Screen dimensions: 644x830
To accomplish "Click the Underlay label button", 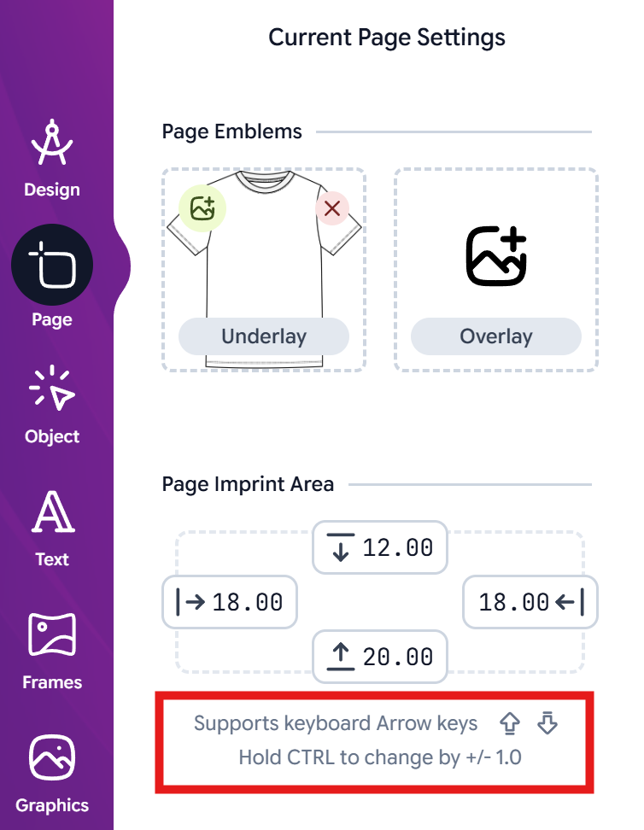I will coord(263,336).
